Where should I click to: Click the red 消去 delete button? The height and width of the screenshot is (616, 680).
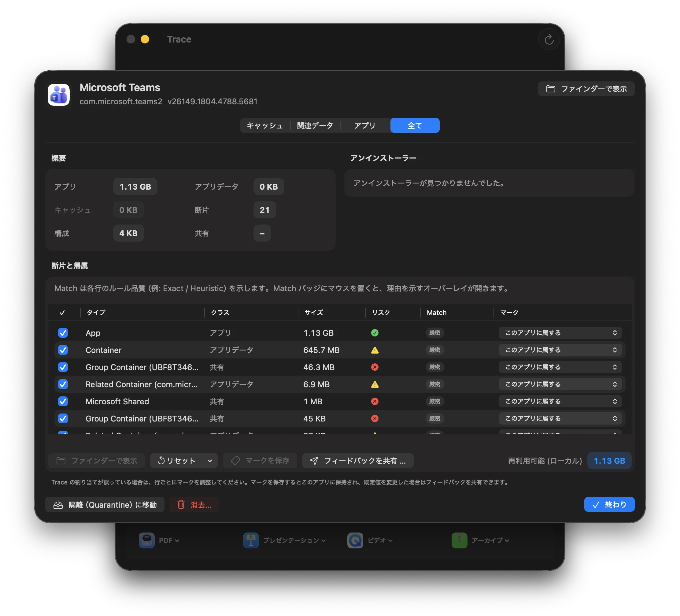coord(194,505)
